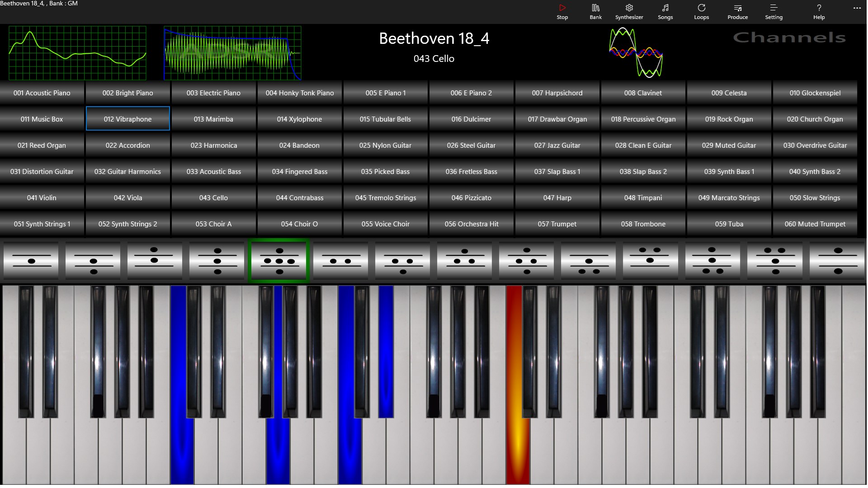Select the 012 Vibraphone instrument
The width and height of the screenshot is (868, 488).
(x=127, y=119)
